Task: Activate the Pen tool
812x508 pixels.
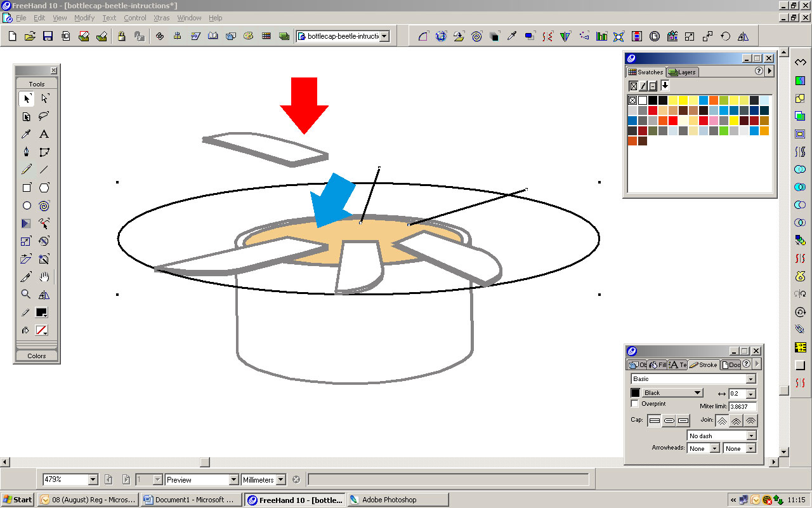Action: (x=26, y=152)
